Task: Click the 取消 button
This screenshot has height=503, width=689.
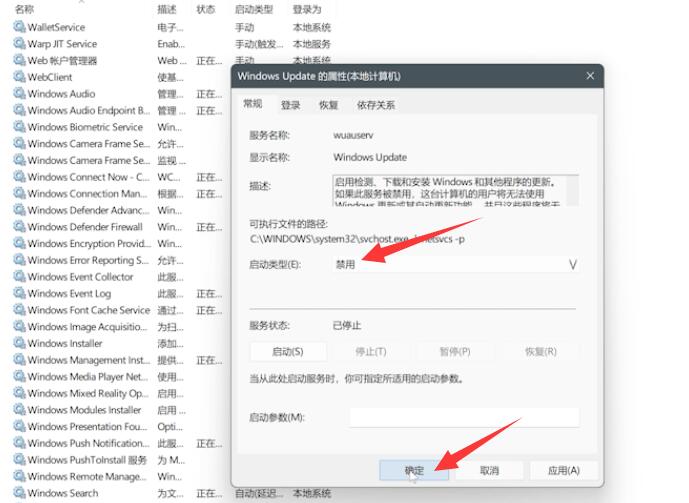Action: [489, 470]
